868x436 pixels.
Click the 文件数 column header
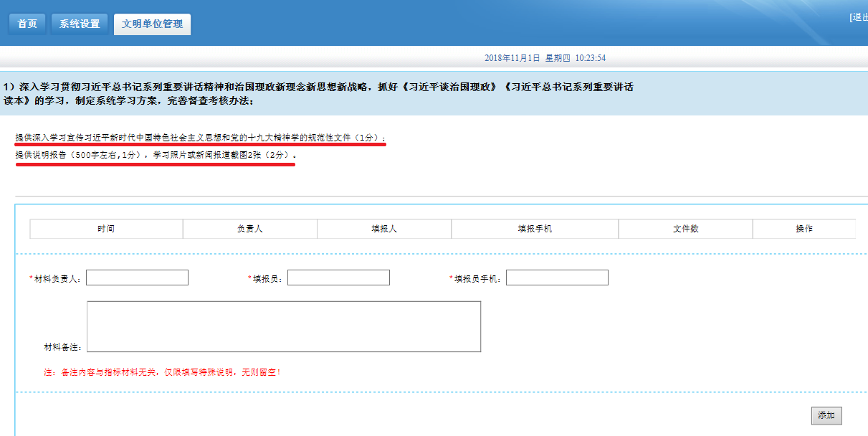pyautogui.click(x=685, y=229)
